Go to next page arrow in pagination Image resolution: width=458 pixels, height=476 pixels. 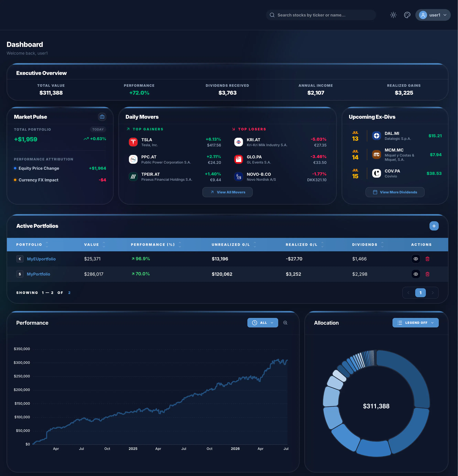pos(433,293)
